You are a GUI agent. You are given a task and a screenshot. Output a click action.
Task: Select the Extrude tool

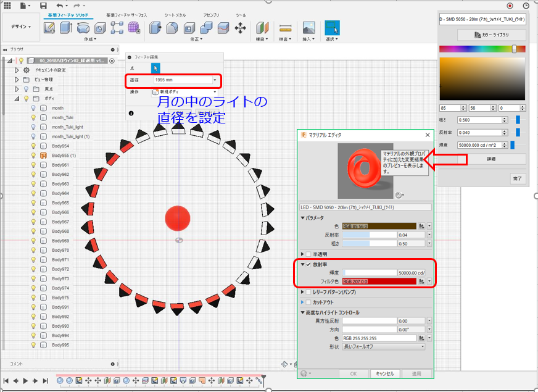(x=66, y=28)
